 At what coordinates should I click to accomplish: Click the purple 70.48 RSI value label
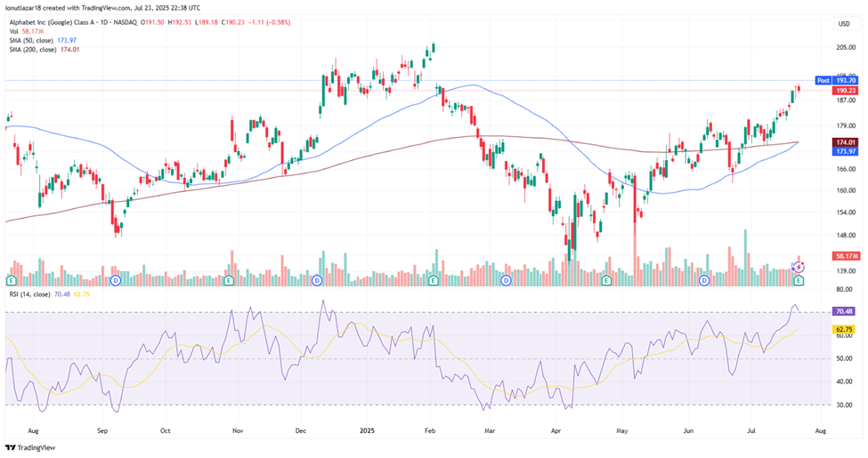pyautogui.click(x=845, y=311)
